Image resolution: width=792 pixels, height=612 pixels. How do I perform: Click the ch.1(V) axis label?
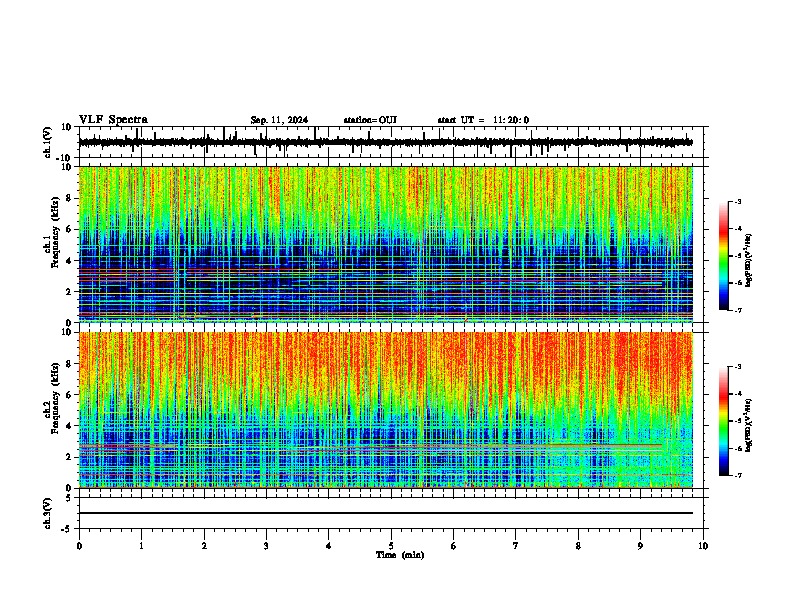point(47,142)
